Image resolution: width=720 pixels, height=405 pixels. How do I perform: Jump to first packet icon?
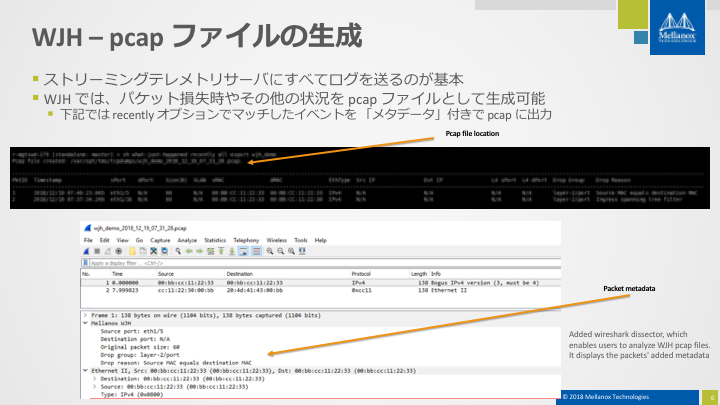click(x=221, y=251)
